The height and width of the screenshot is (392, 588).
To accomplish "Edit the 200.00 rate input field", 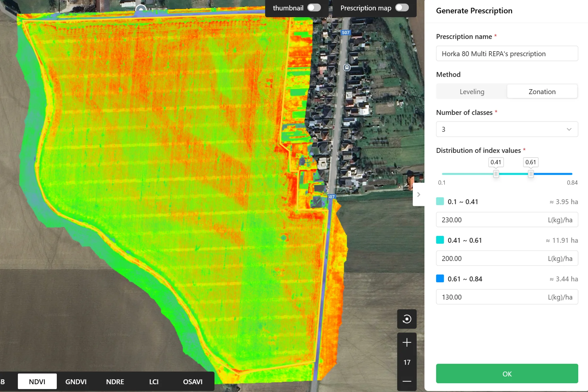I will click(x=507, y=258).
